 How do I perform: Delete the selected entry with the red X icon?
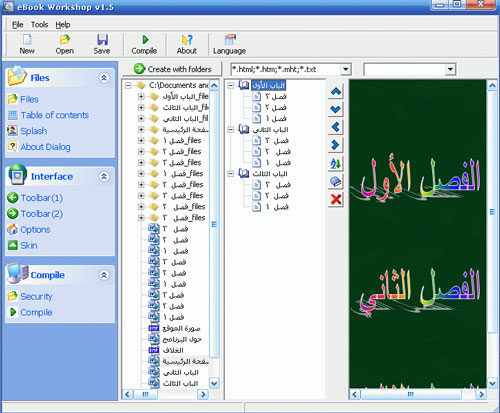336,199
